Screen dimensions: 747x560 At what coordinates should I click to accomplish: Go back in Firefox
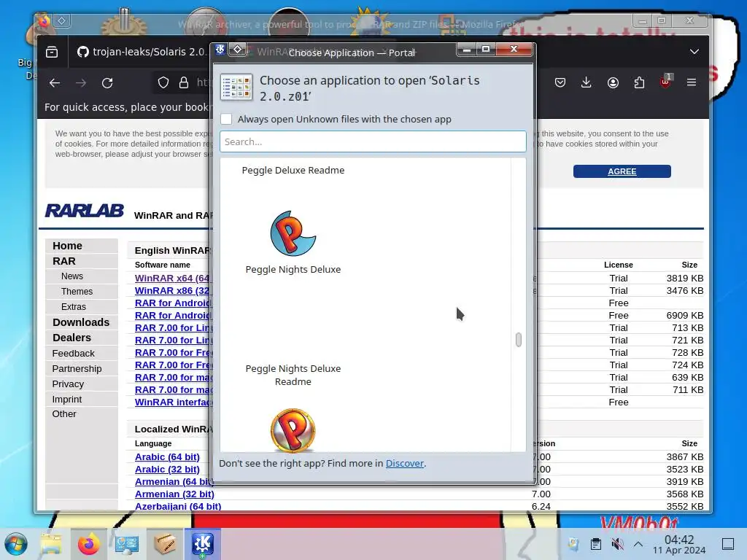tap(55, 83)
